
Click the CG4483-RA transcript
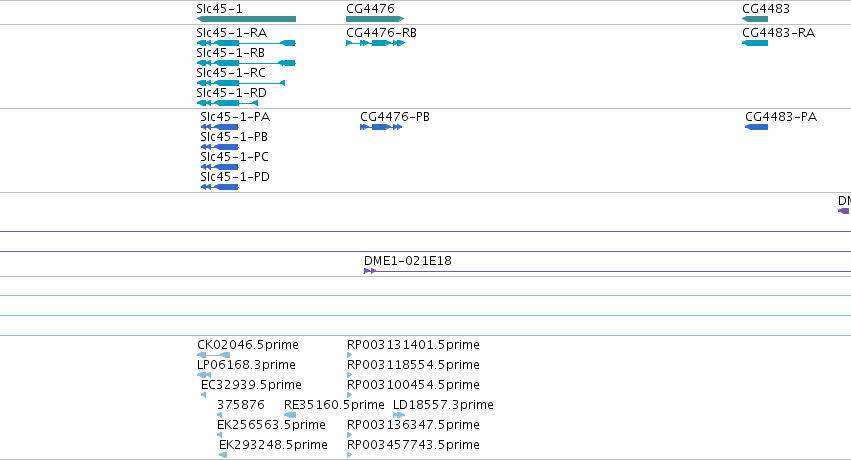755,43
